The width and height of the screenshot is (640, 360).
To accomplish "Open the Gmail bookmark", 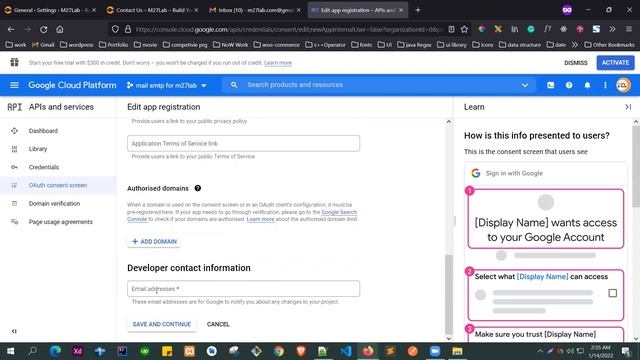I will [x=43, y=44].
